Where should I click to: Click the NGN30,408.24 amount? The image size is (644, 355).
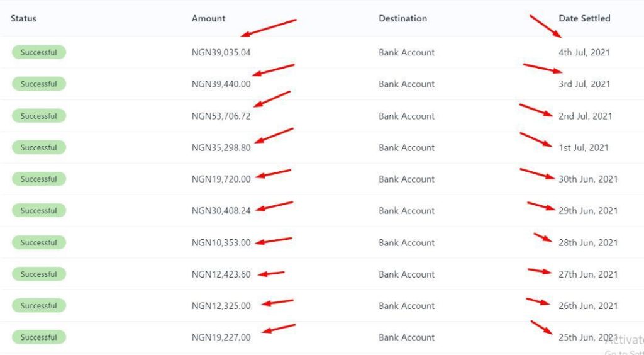[221, 210]
